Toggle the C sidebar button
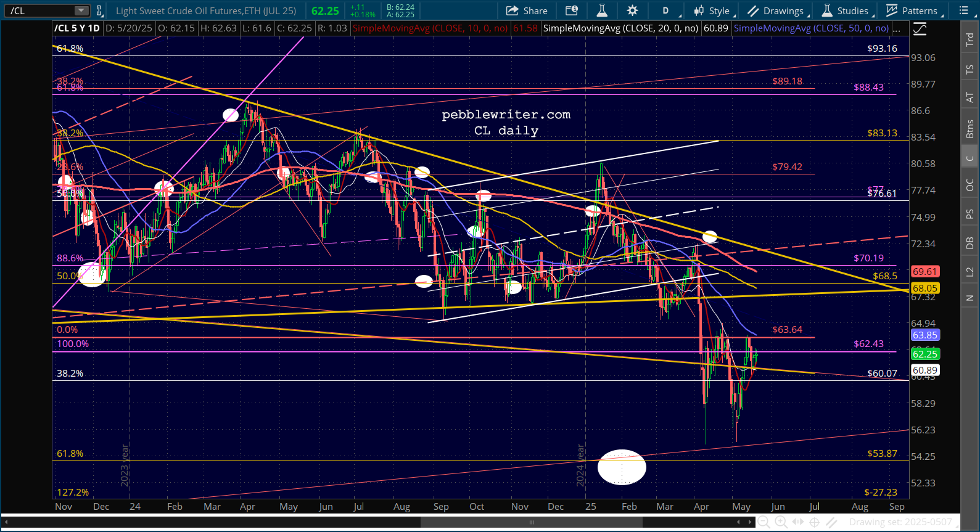Screen dimensions: 980x532 tap(970, 158)
